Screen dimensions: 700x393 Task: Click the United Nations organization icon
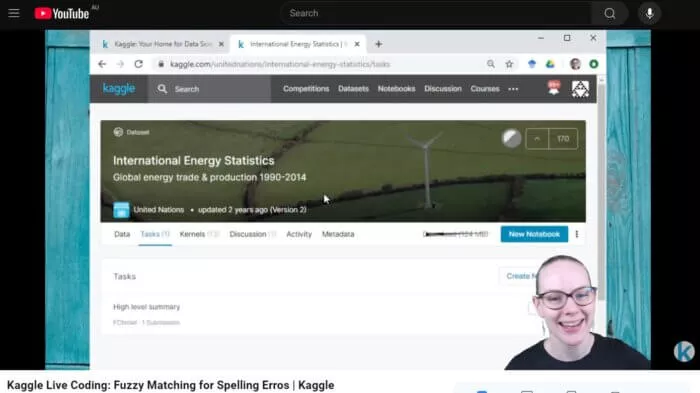(x=121, y=209)
